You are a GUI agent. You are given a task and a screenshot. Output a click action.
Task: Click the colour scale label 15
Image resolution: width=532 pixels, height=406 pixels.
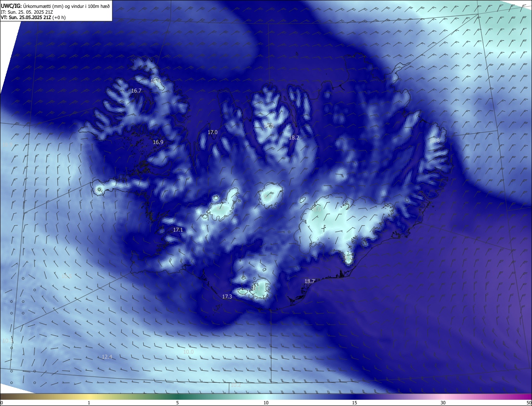355,403
